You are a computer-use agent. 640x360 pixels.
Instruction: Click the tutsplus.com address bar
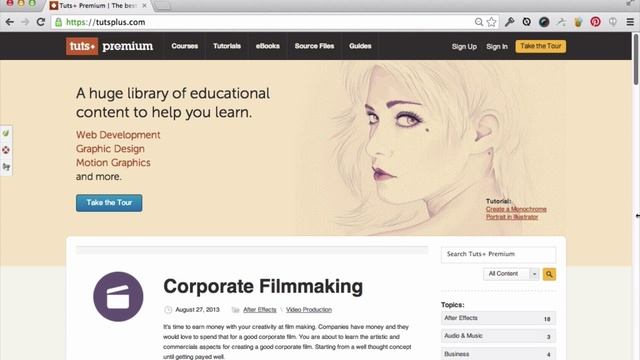click(261, 22)
